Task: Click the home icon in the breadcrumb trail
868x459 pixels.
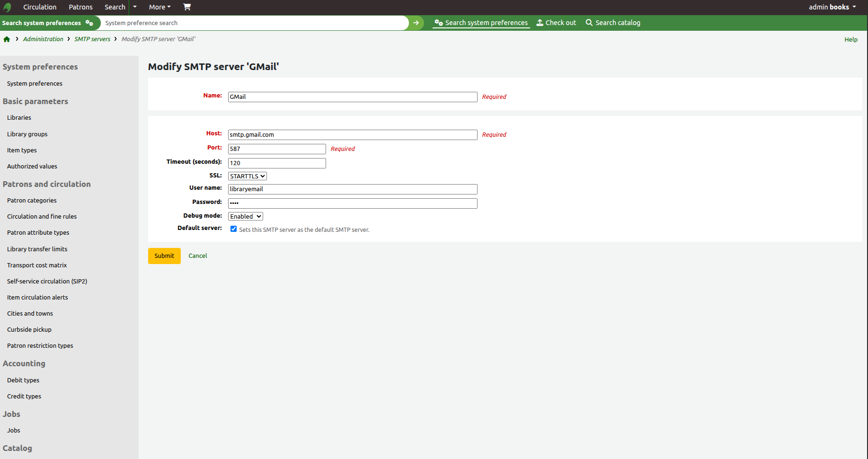Action: pyautogui.click(x=7, y=39)
